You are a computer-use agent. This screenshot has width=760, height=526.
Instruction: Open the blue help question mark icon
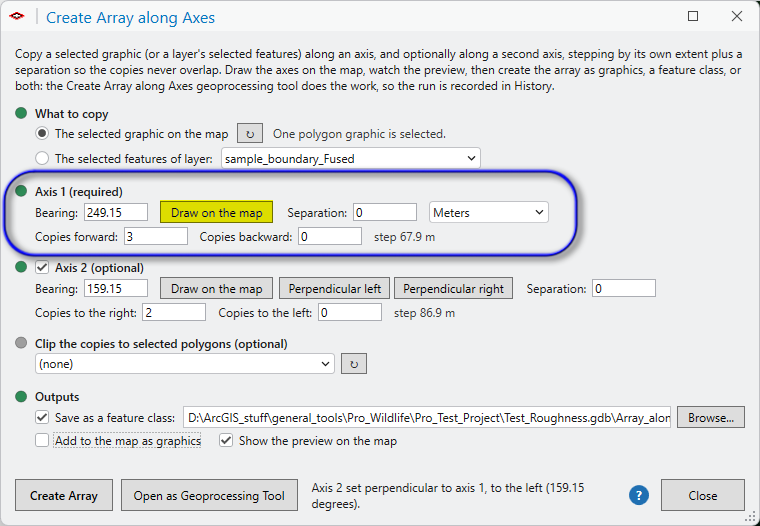coord(639,495)
